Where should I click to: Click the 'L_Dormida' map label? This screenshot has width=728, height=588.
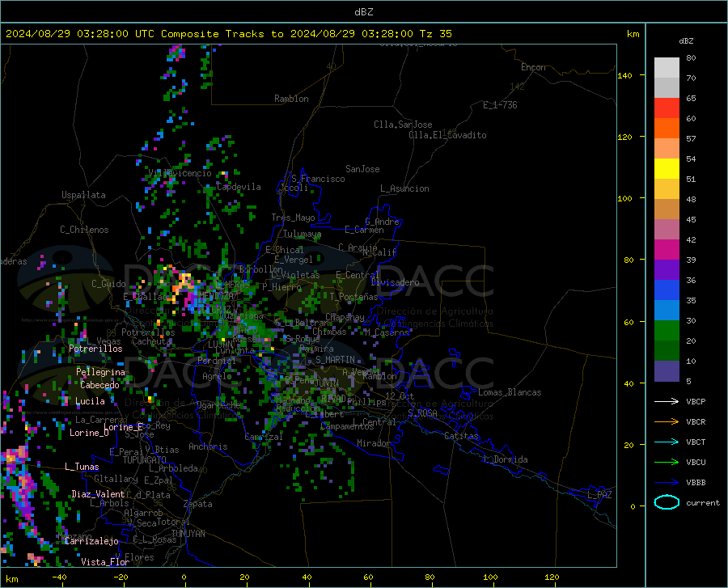tap(506, 459)
